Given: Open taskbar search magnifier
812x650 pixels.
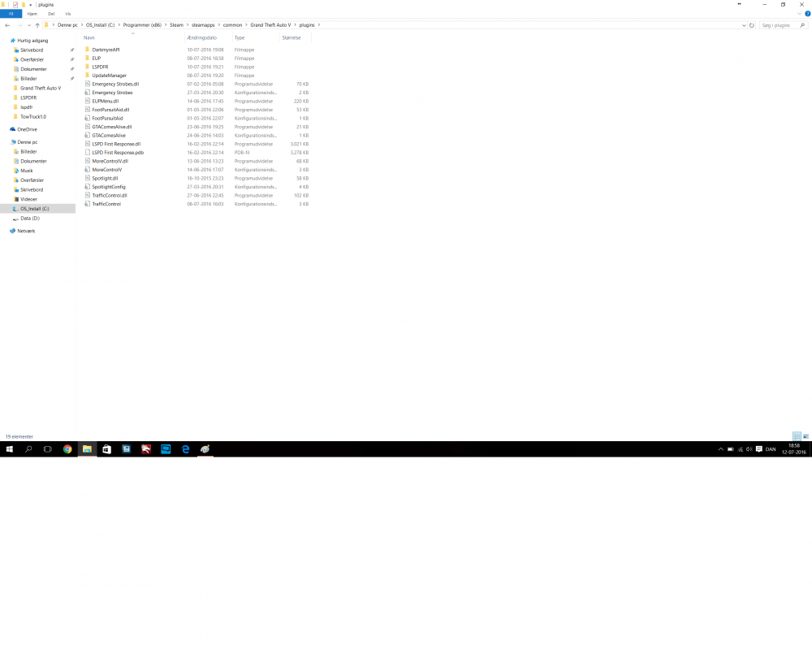Looking at the screenshot, I should (28, 449).
